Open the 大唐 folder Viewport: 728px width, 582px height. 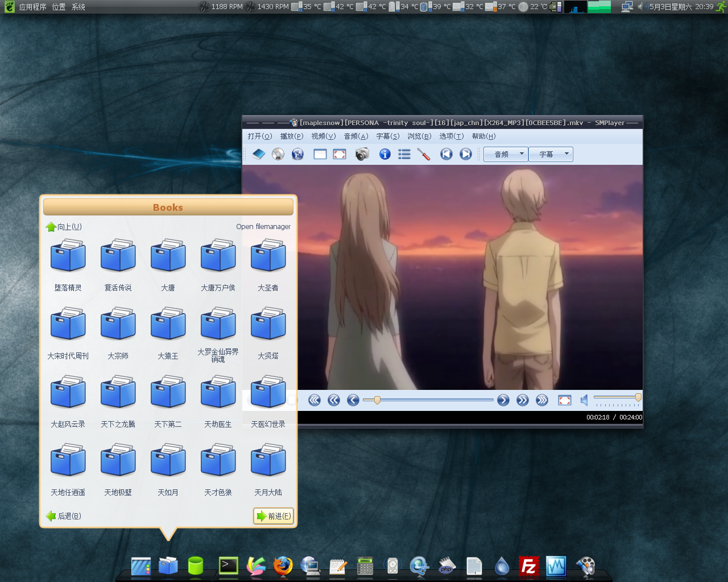click(x=168, y=265)
